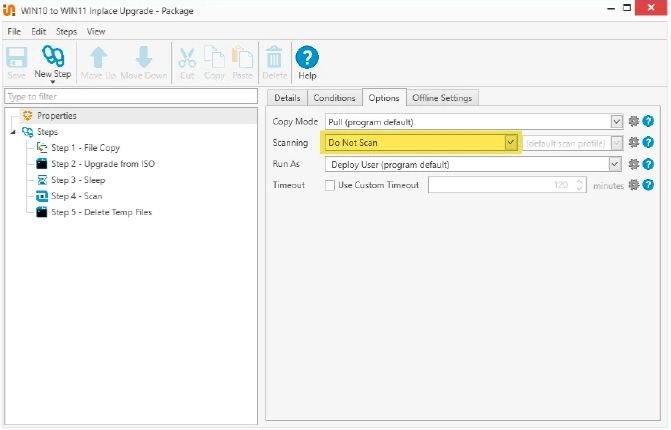Open Help from the toolbar
671x430 pixels.
coord(307,62)
